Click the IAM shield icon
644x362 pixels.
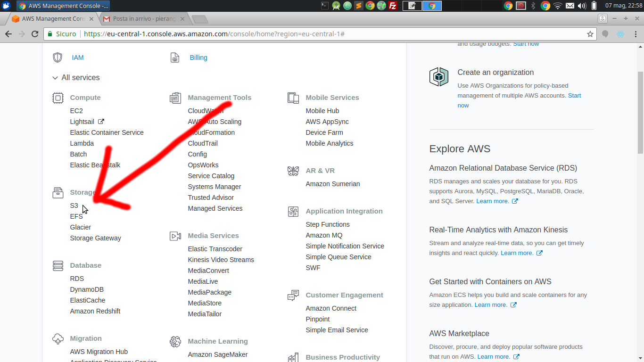58,58
